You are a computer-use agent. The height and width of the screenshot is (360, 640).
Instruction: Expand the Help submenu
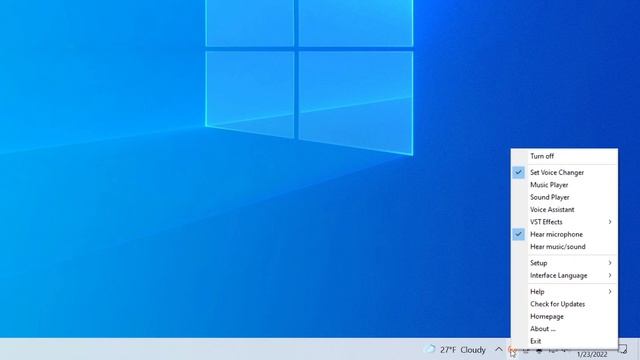point(564,291)
